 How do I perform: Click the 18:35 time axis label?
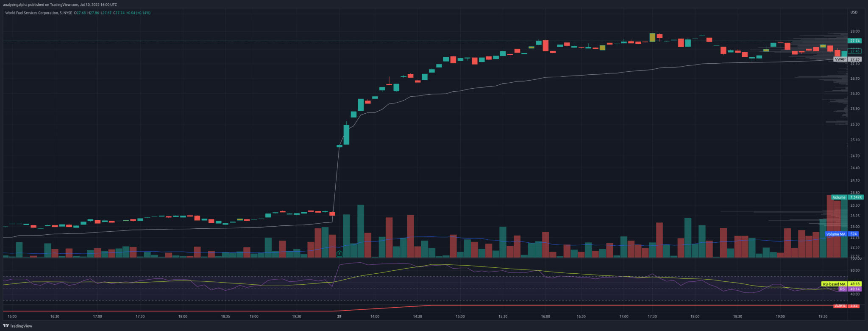tap(225, 317)
